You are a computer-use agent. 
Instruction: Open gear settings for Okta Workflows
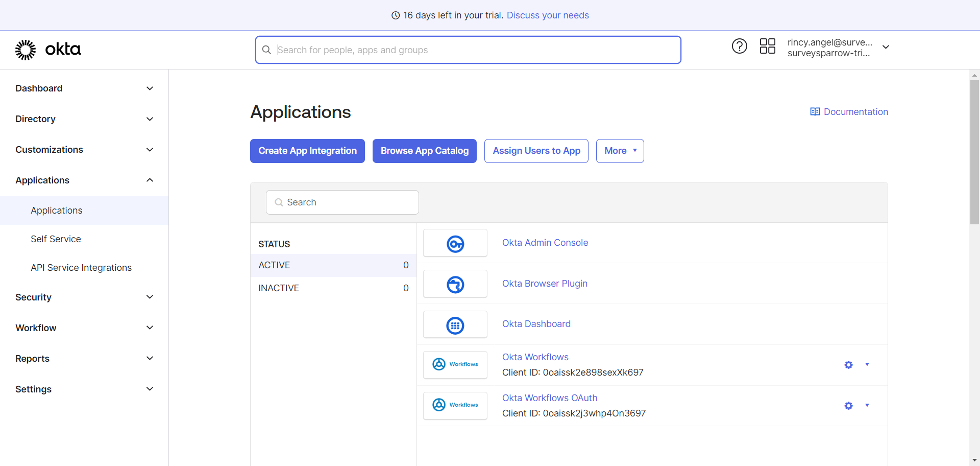(x=848, y=365)
